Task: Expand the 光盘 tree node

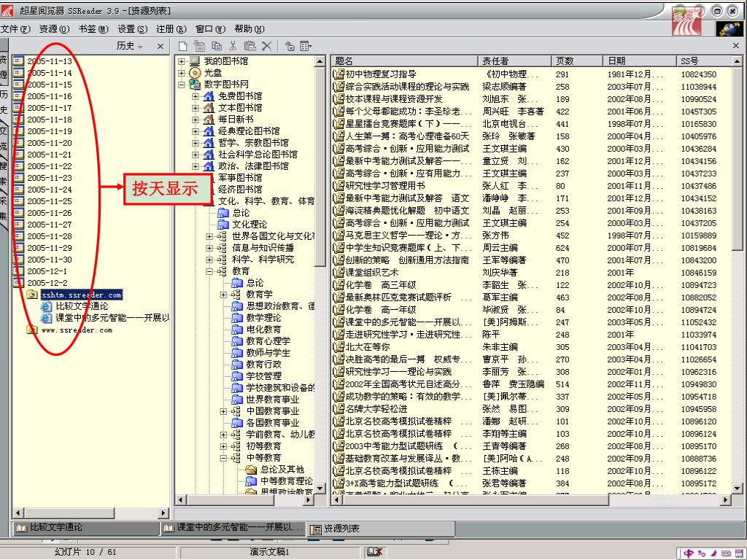Action: [x=181, y=73]
